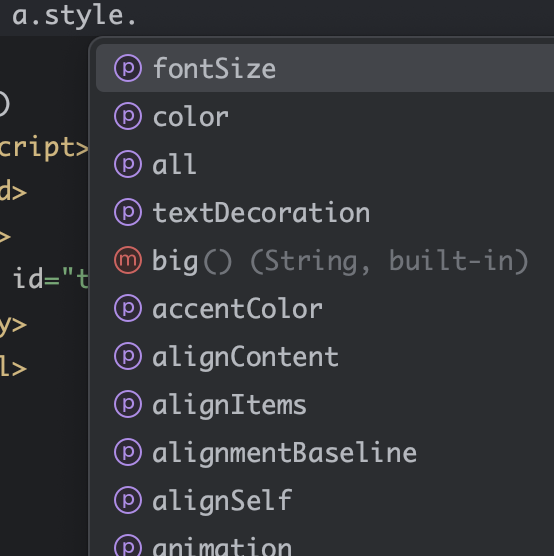The width and height of the screenshot is (554, 556).
Task: Select the accentColor suggestion
Action: 325,308
